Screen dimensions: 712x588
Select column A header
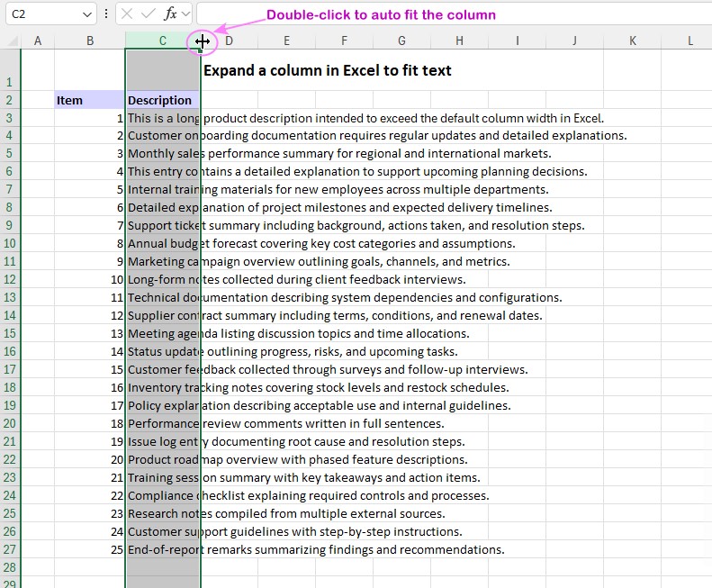point(38,41)
